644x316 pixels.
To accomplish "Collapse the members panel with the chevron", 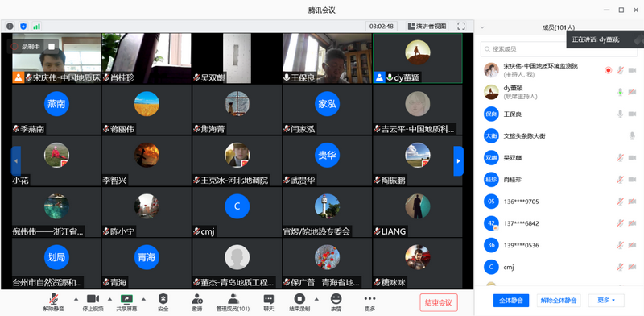I will click(482, 27).
